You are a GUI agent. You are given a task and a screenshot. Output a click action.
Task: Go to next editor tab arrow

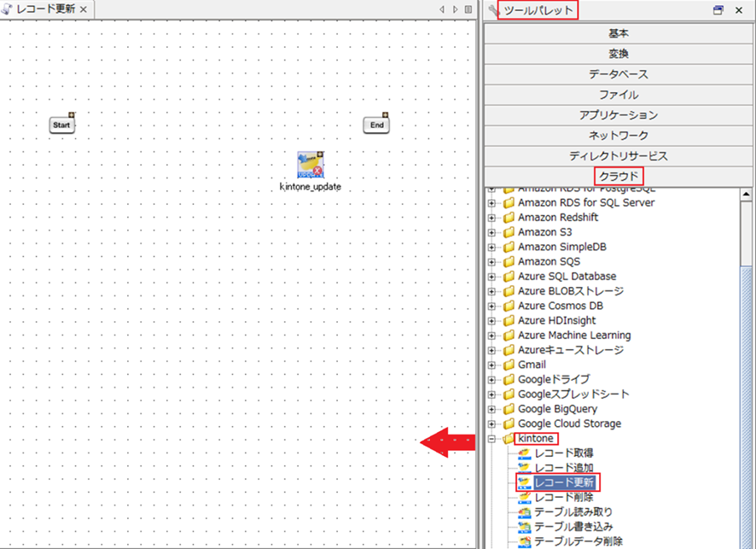point(455,9)
